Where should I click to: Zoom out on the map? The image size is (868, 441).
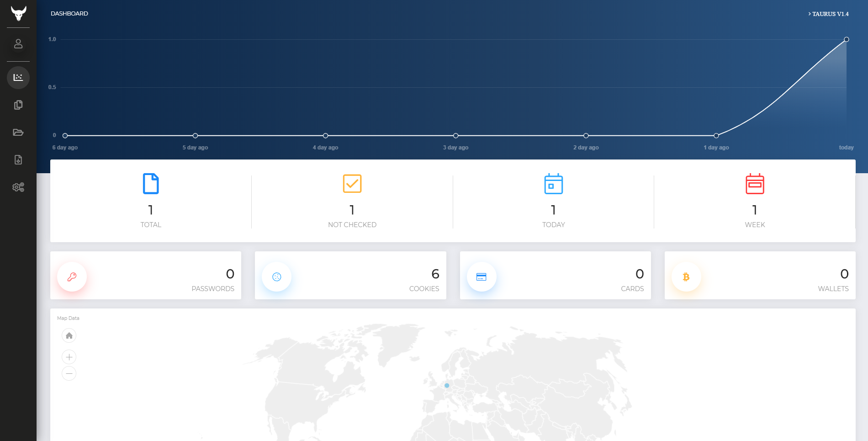click(69, 373)
